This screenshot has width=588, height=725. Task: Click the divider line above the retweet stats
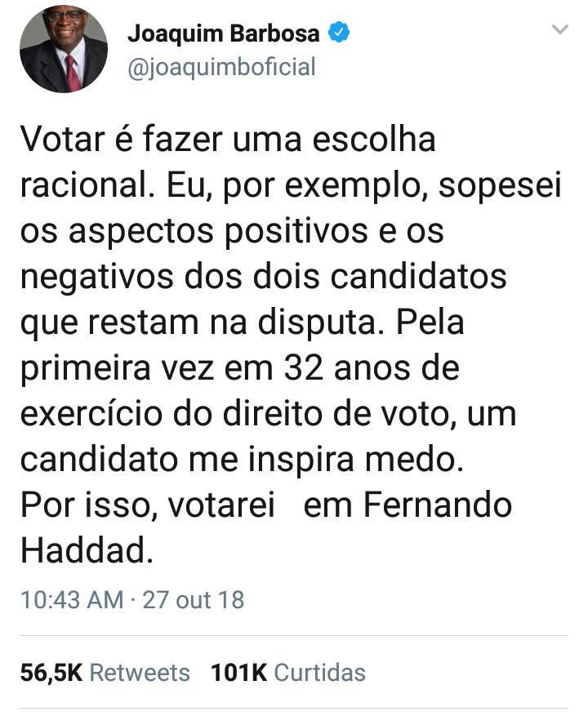click(x=294, y=634)
